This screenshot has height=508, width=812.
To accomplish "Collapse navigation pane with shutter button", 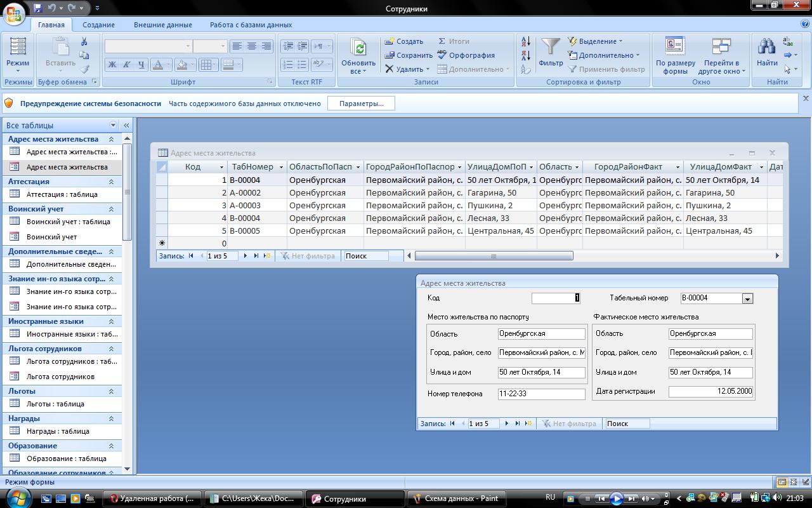I will click(126, 125).
